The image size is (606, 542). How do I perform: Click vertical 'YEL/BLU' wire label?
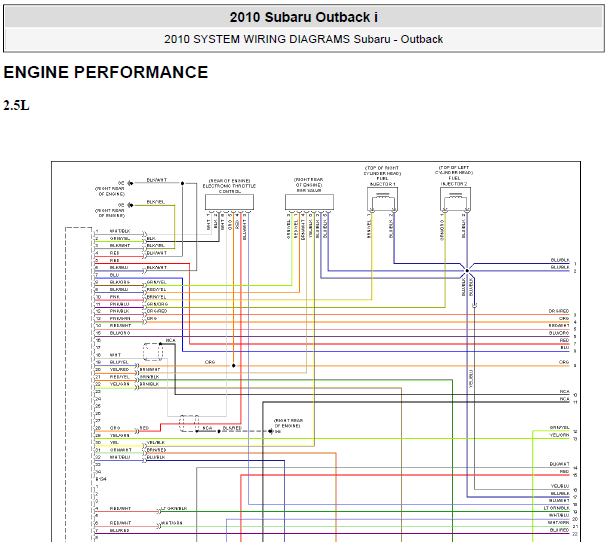point(471,379)
